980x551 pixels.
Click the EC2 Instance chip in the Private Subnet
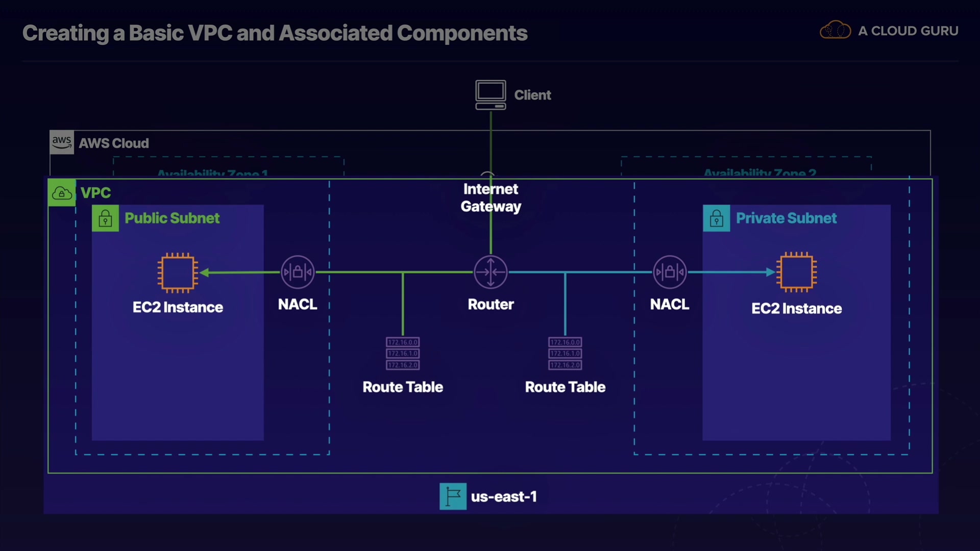(796, 272)
